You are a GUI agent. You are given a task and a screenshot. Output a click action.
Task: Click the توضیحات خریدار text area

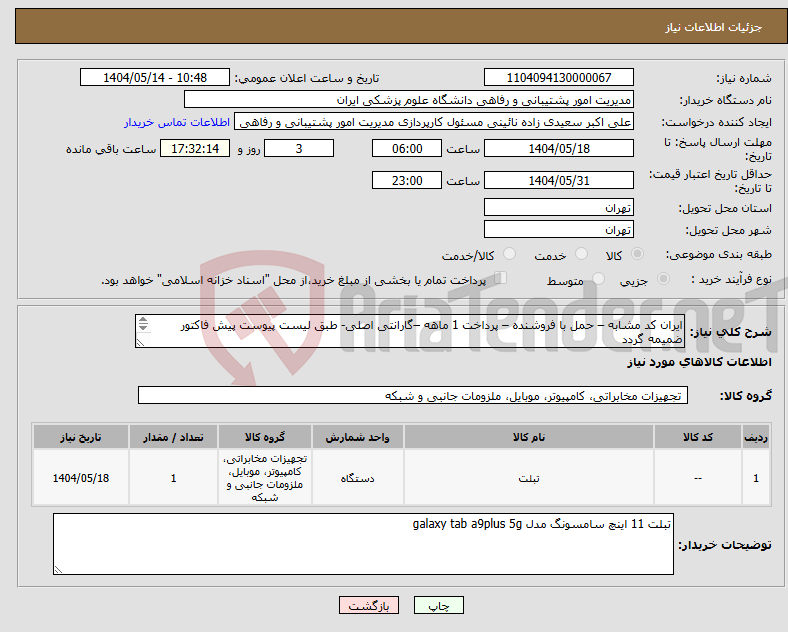[363, 544]
